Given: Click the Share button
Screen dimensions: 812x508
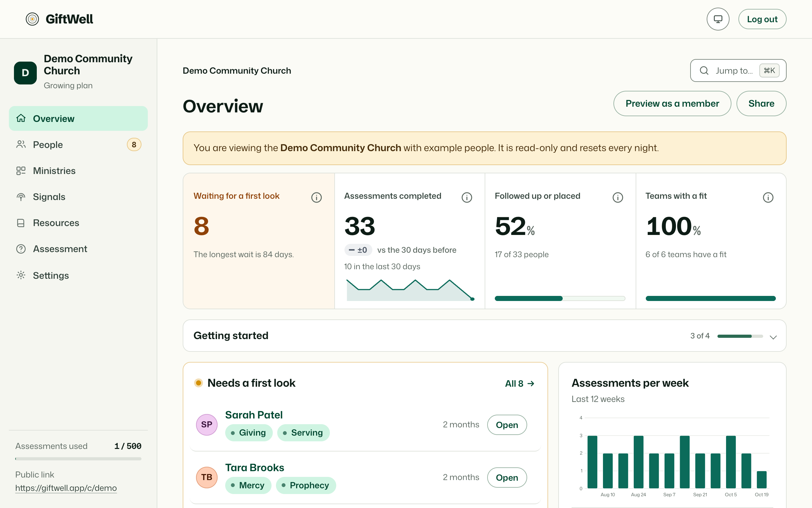Looking at the screenshot, I should pyautogui.click(x=761, y=104).
